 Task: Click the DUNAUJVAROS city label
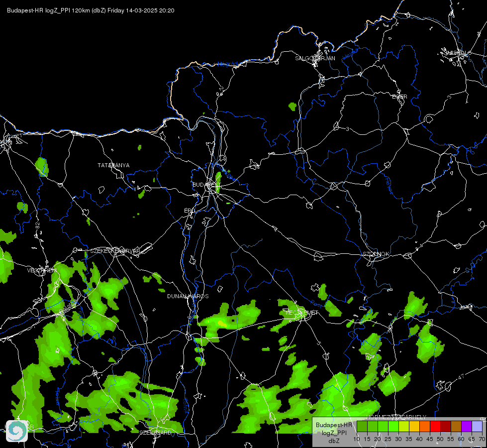(x=188, y=296)
